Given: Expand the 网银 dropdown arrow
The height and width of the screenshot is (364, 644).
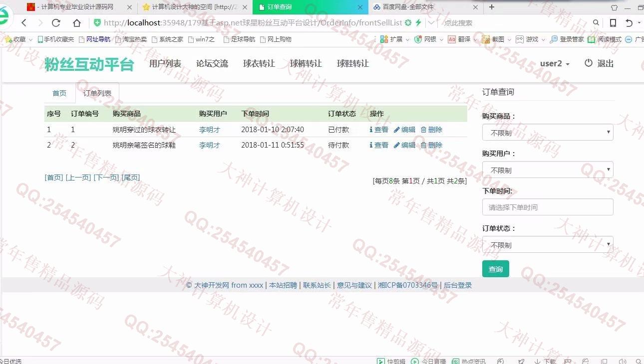Looking at the screenshot, I should [x=441, y=39].
